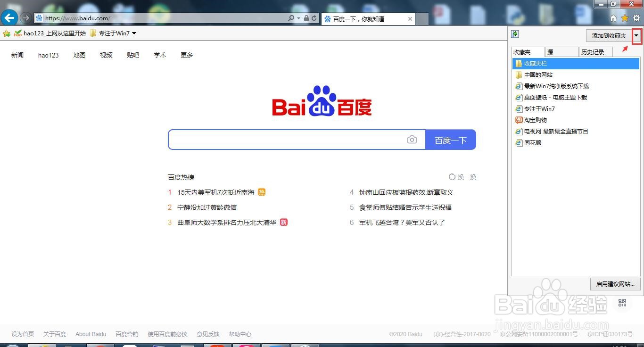
Task: Click the Add to favorites bar star icon
Action: tap(7, 33)
